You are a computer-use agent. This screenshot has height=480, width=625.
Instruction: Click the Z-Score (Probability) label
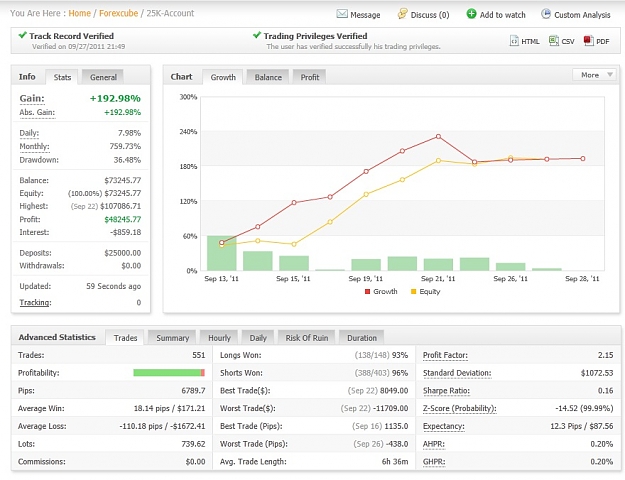click(x=460, y=408)
